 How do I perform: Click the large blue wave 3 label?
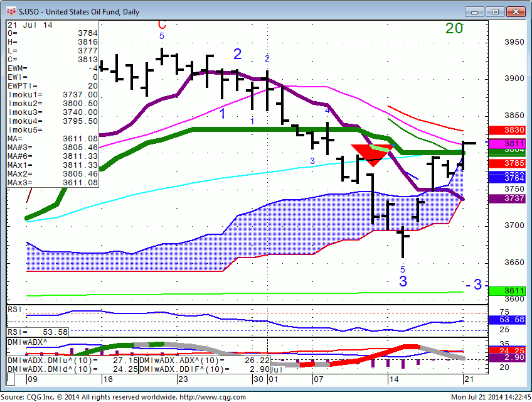tap(403, 281)
